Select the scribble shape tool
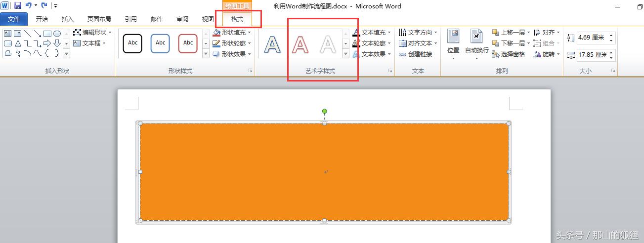 point(18,53)
